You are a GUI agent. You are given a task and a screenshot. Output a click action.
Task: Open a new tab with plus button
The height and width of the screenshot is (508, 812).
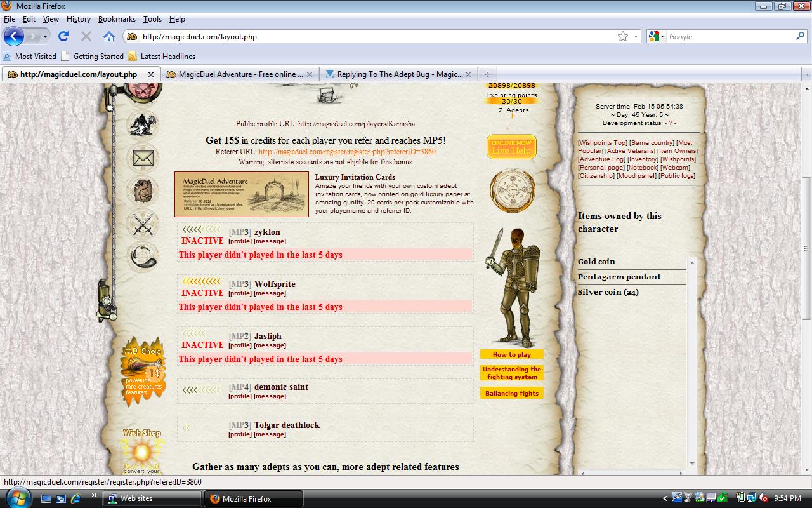[x=487, y=74]
